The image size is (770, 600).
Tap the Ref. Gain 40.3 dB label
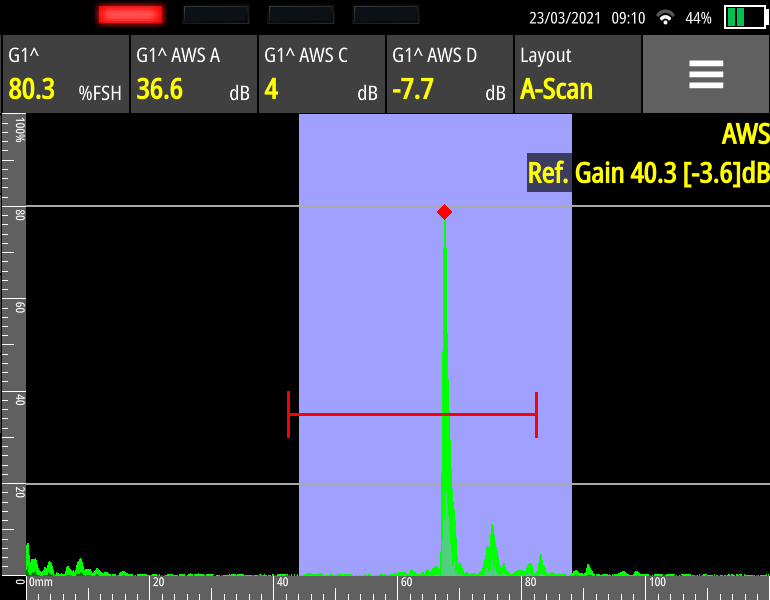(648, 172)
